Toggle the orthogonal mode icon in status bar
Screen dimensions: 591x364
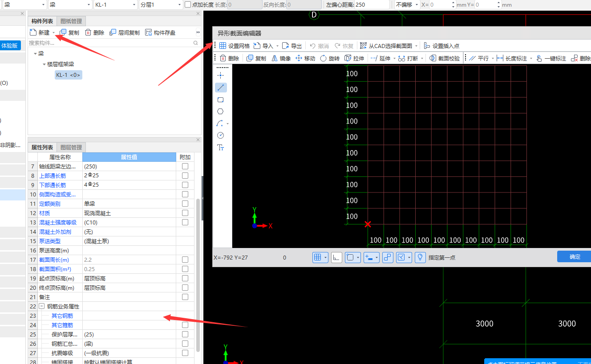click(x=336, y=257)
